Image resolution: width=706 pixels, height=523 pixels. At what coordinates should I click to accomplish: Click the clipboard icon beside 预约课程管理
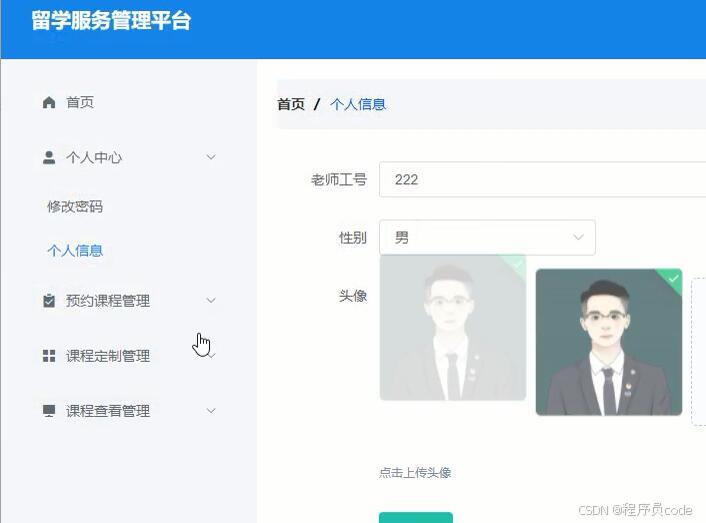[49, 301]
